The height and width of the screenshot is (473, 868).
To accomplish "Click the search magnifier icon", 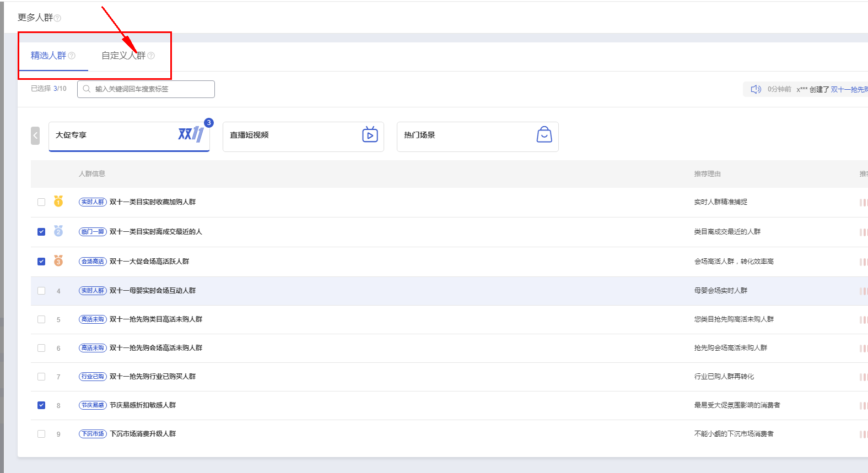I will (87, 89).
